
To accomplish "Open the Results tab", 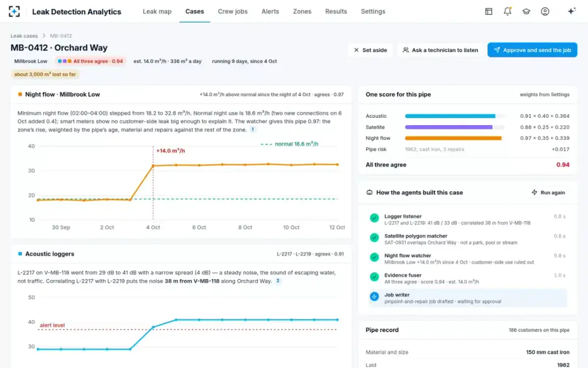I will point(336,11).
